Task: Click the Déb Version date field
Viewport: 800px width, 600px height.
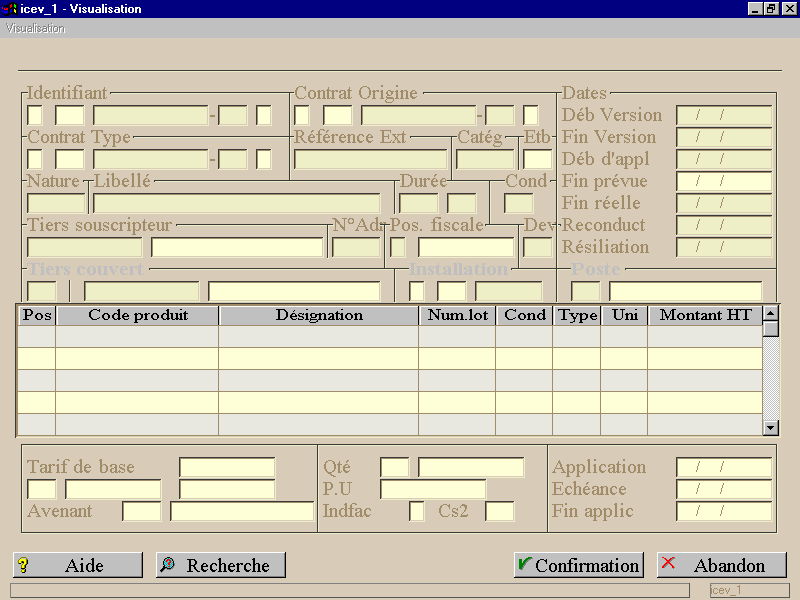Action: [724, 115]
